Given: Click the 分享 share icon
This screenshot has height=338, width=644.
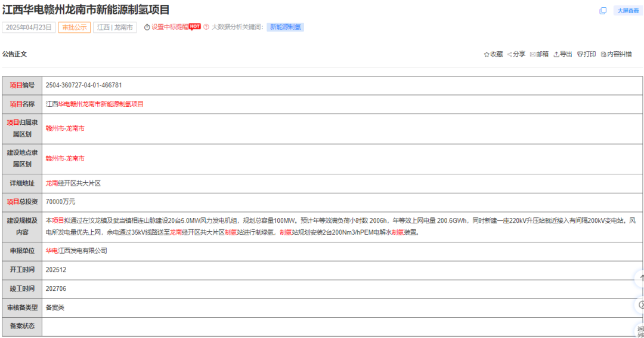Looking at the screenshot, I should click(510, 54).
